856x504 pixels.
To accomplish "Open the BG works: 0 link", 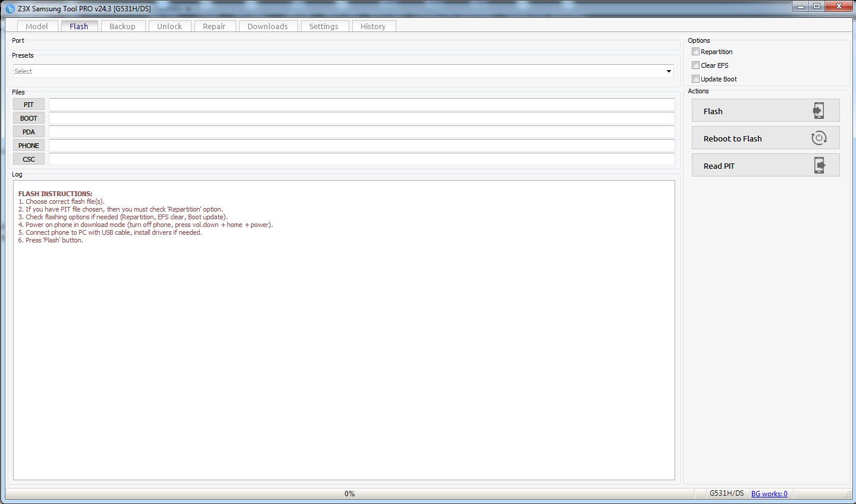I will tap(769, 494).
